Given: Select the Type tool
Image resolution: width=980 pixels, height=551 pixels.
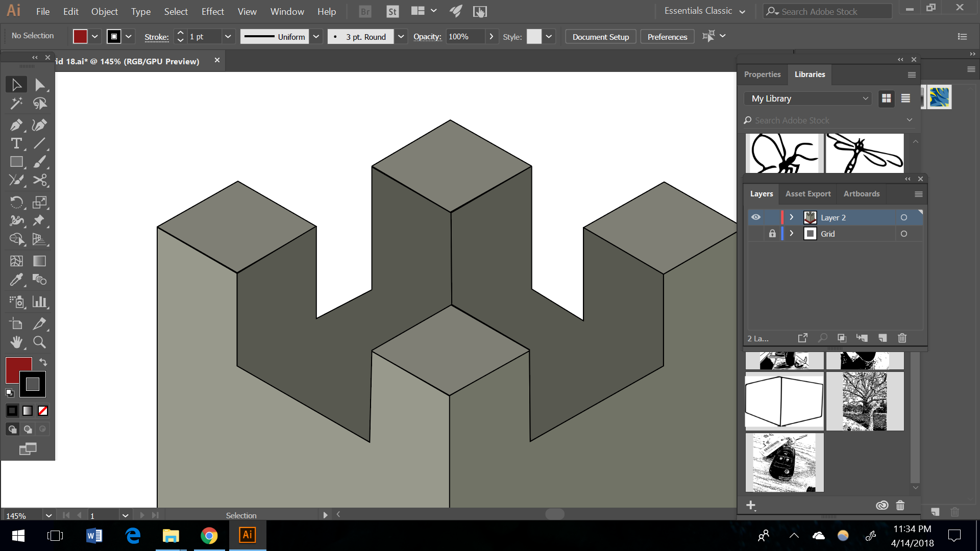Looking at the screenshot, I should tap(16, 143).
